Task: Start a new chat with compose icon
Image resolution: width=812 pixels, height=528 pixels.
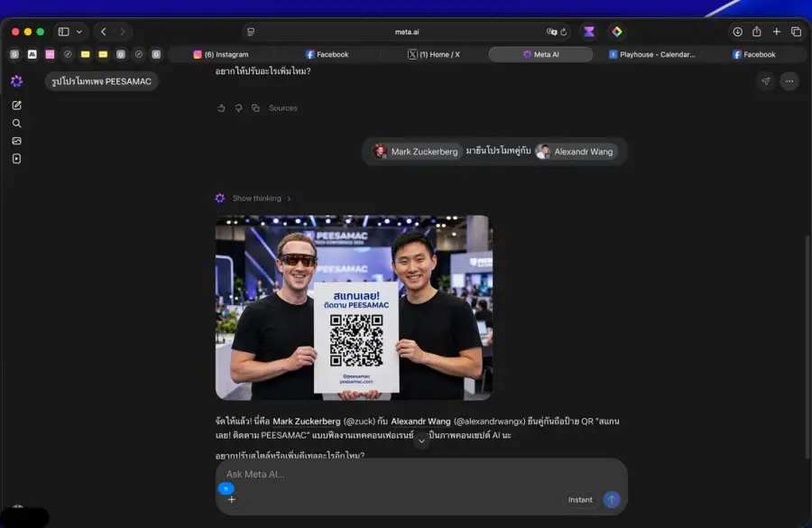Action: pyautogui.click(x=16, y=106)
